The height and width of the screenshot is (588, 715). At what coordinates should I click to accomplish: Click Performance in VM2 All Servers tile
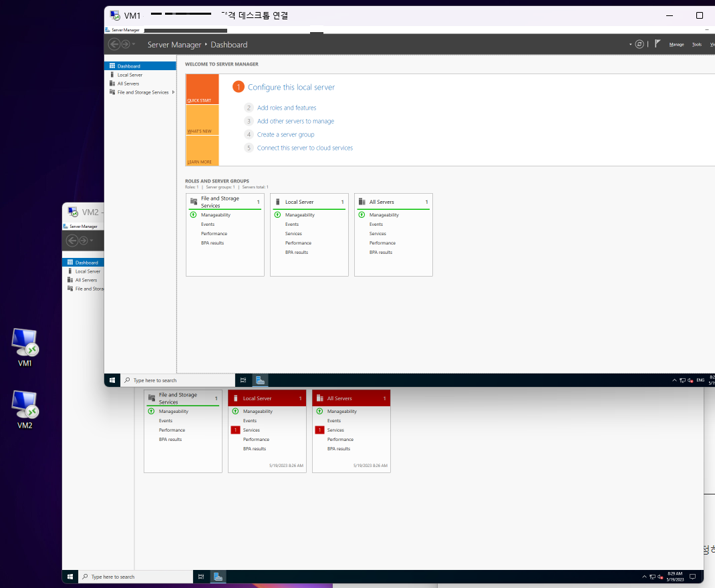tap(340, 440)
